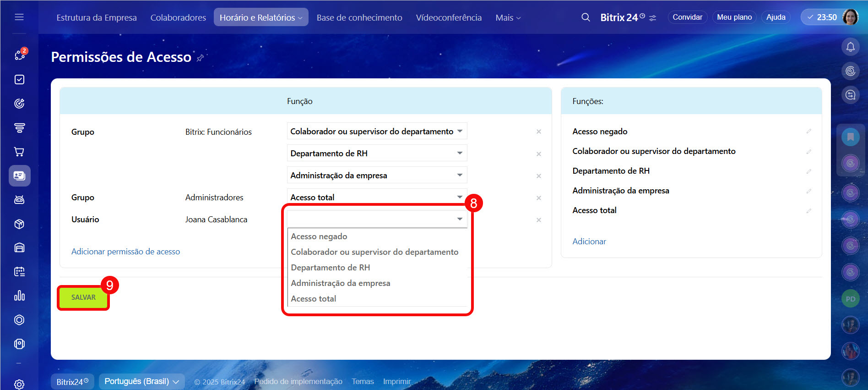Open the notifications bell icon
The height and width of the screenshot is (390, 868).
pyautogui.click(x=850, y=47)
